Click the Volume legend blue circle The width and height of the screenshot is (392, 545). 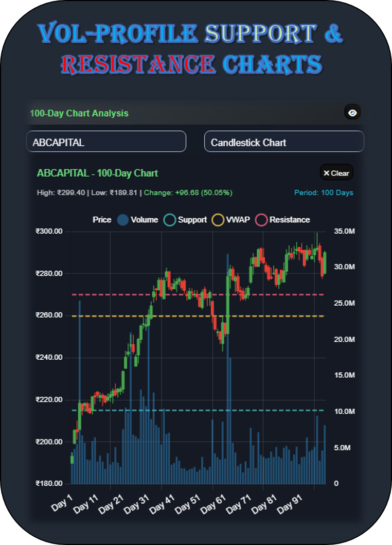point(122,220)
